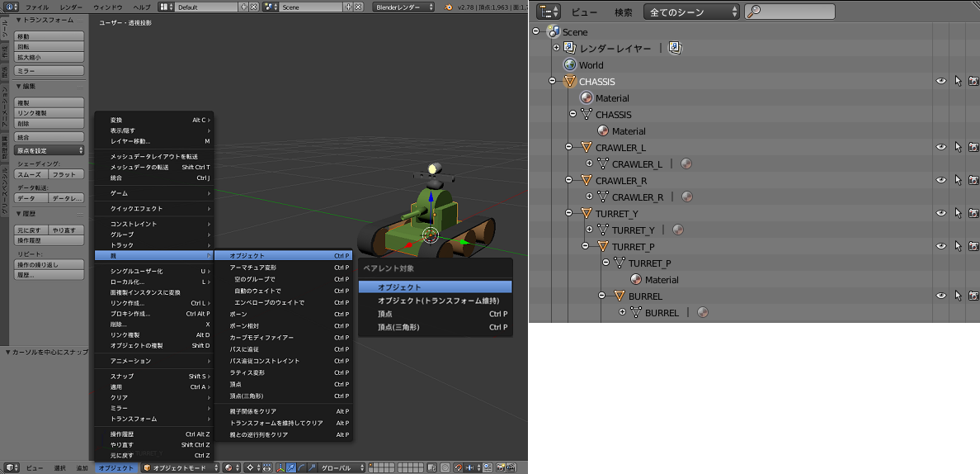
Task: Open the Blenderレンダー engine dropdown
Action: (x=403, y=7)
